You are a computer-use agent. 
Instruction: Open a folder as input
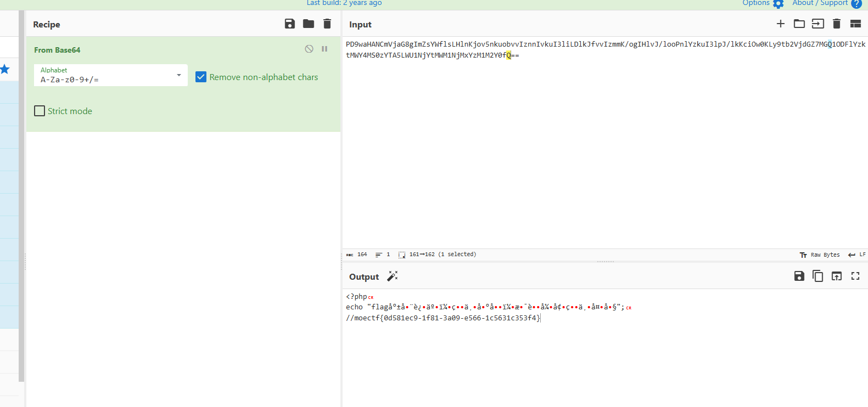tap(799, 24)
